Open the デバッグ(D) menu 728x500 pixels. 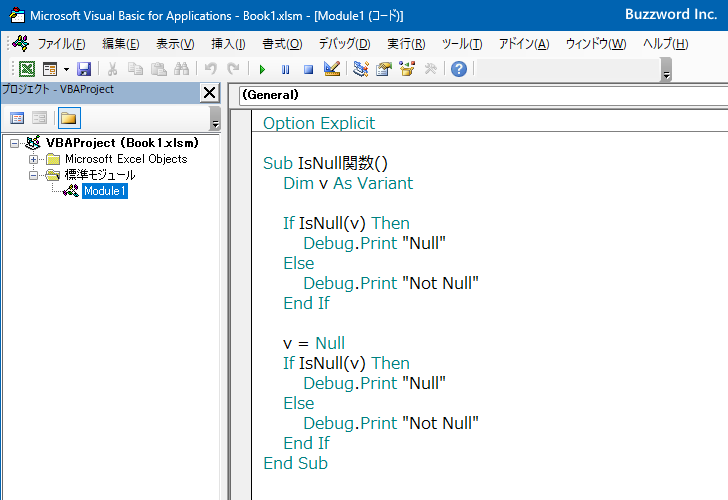pyautogui.click(x=344, y=44)
